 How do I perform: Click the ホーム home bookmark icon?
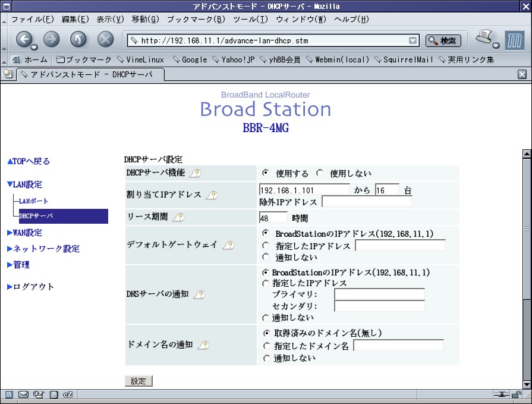(x=16, y=59)
